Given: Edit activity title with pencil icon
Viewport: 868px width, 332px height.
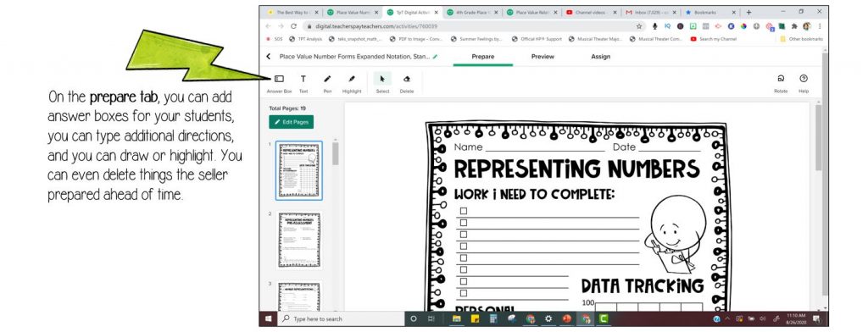Looking at the screenshot, I should pyautogui.click(x=435, y=57).
